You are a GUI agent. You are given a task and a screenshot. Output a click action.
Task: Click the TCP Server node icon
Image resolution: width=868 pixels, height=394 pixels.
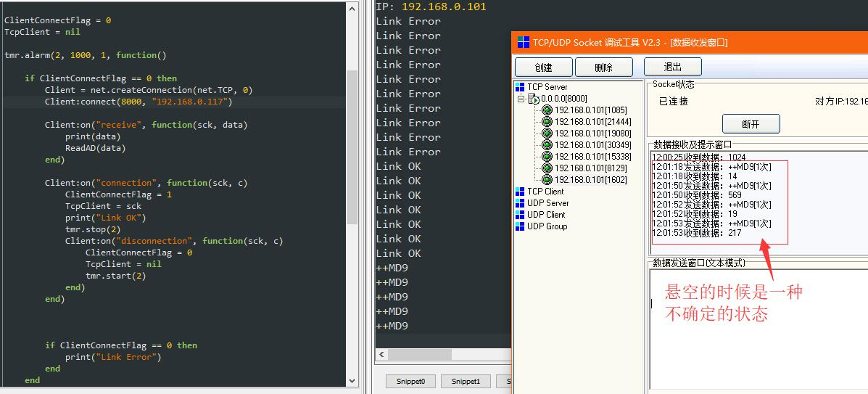[520, 87]
